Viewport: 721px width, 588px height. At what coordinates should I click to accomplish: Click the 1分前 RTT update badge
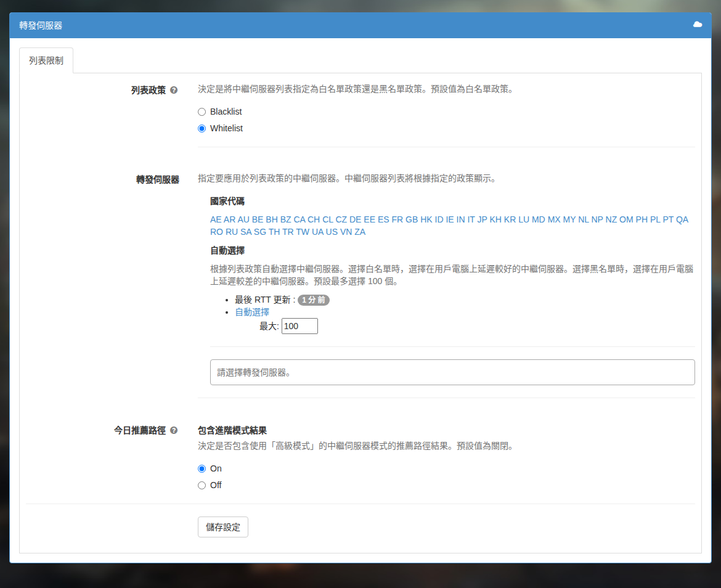tap(314, 300)
